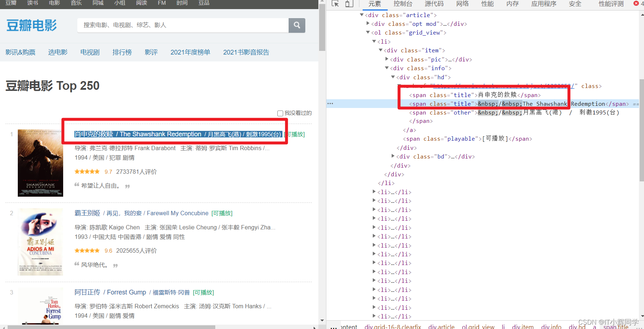The height and width of the screenshot is (329, 644).
Task: Select the DevTools element inspector icon
Action: pos(335,4)
